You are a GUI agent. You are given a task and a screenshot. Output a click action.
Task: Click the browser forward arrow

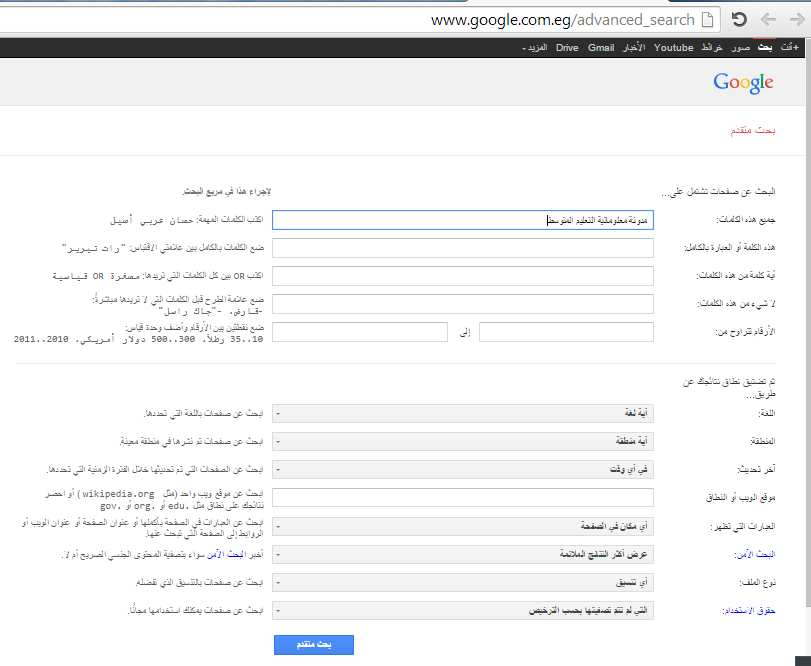797,20
